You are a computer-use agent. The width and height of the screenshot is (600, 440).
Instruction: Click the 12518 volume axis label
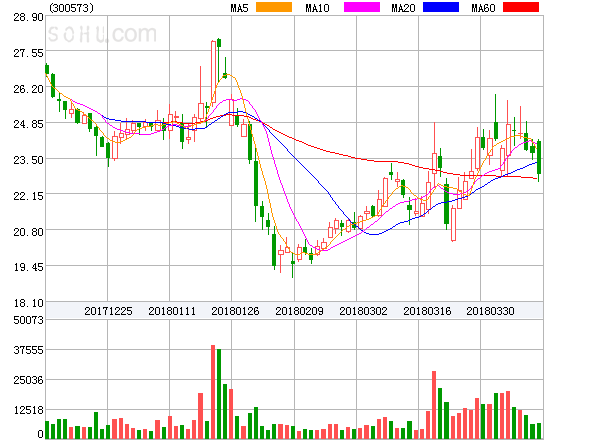pyautogui.click(x=28, y=410)
